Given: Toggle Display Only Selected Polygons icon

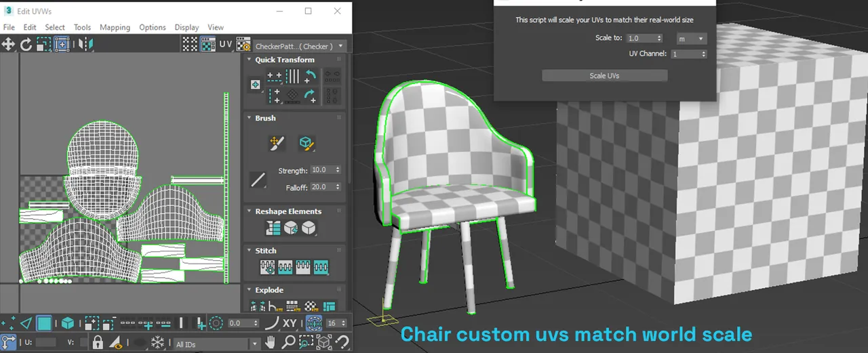Looking at the screenshot, I should 116,342.
